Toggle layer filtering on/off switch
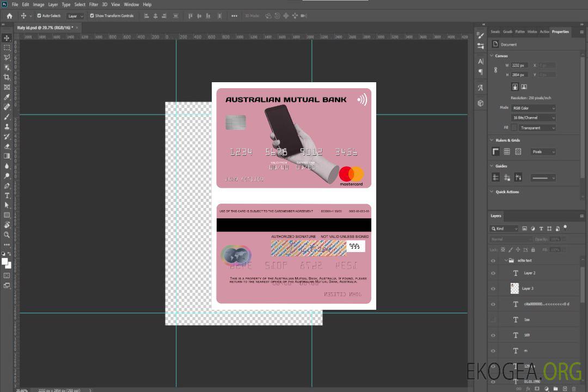Image resolution: width=588 pixels, height=392 pixels. coord(565,228)
